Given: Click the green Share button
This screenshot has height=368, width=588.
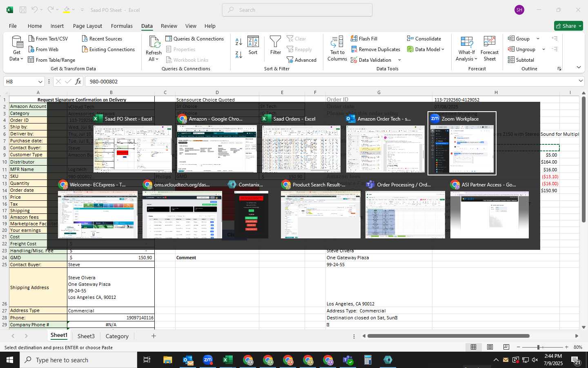Looking at the screenshot, I should pos(568,26).
